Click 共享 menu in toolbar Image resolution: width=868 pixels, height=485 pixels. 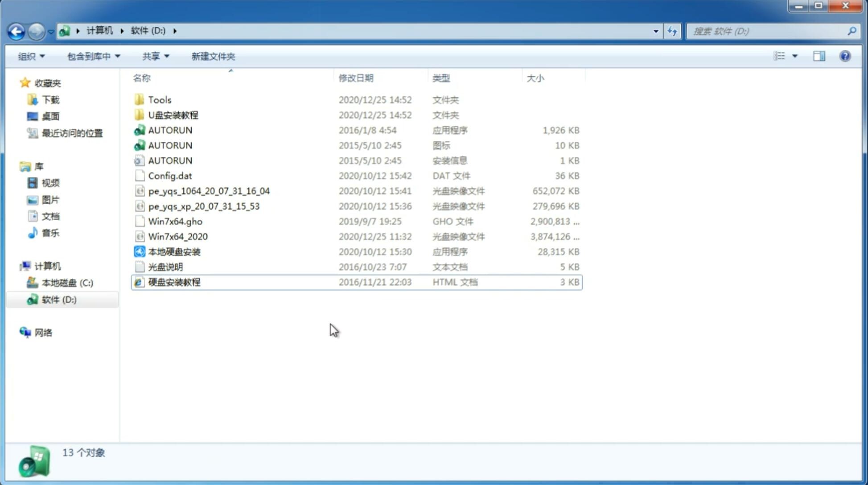pos(154,56)
